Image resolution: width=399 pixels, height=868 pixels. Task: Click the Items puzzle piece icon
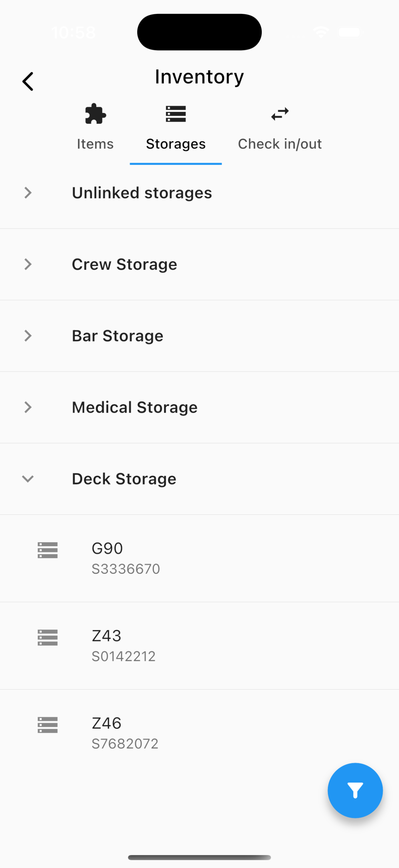coord(95,114)
